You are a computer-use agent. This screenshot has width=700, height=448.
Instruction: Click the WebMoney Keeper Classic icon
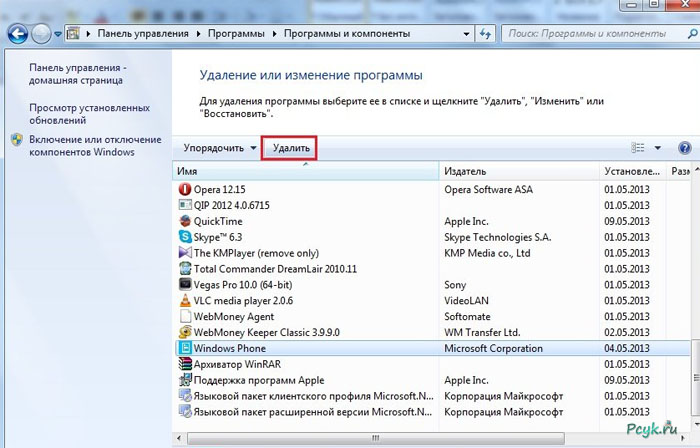[185, 332]
